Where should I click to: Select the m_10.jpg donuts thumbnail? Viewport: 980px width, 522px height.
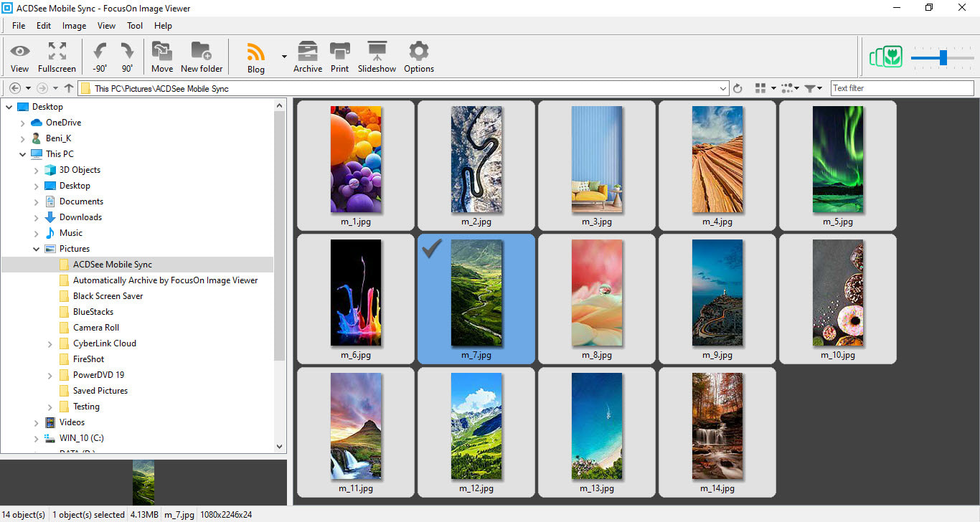(838, 293)
